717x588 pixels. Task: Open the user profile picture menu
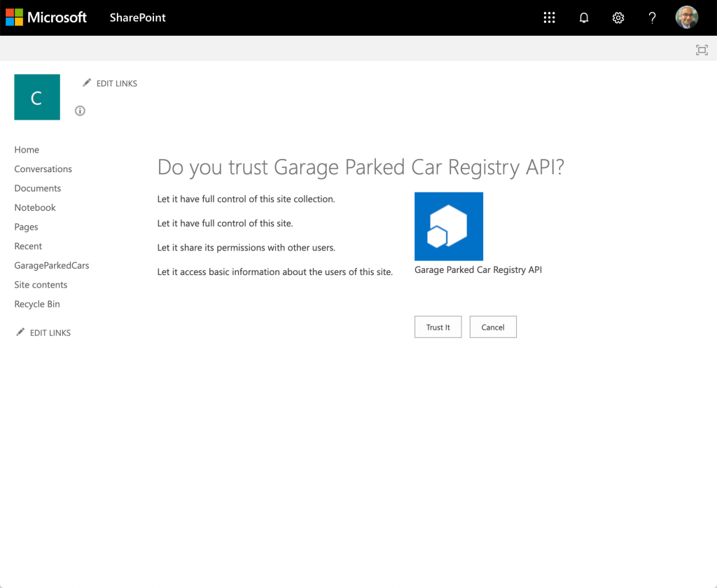pos(686,17)
